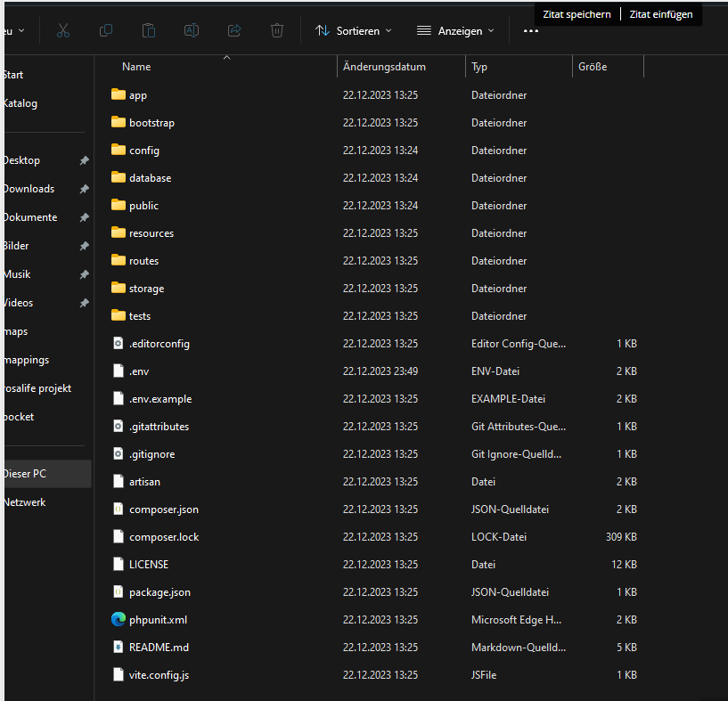Select the composer.json file icon
Image resolution: width=728 pixels, height=701 pixels.
click(x=119, y=509)
